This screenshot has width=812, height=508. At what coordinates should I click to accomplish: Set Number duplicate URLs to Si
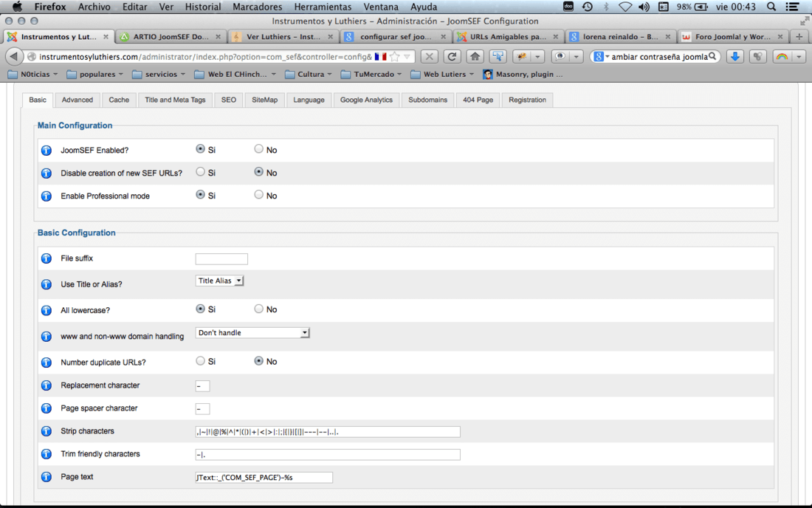[200, 361]
